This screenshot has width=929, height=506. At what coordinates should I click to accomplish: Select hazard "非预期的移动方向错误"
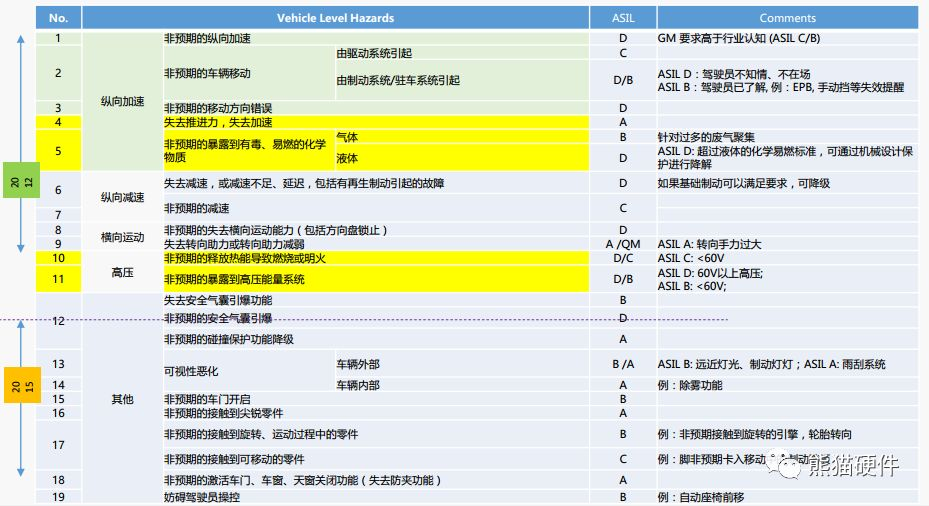[x=218, y=108]
